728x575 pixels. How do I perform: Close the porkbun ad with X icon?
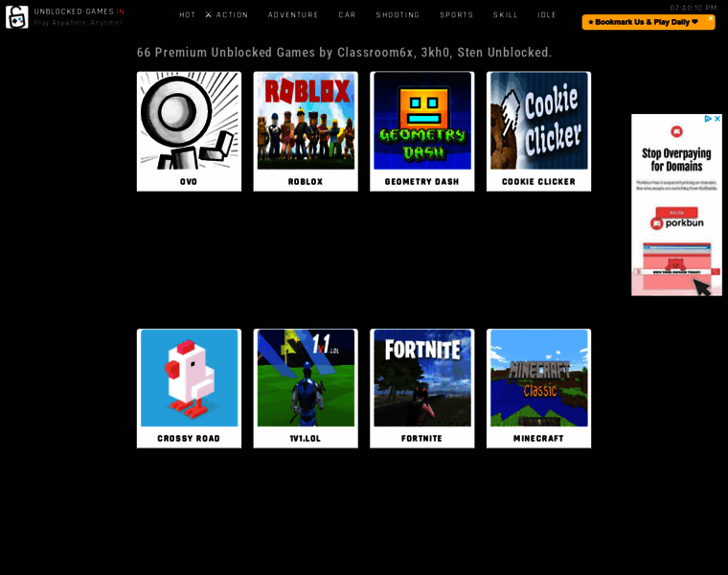pyautogui.click(x=717, y=119)
